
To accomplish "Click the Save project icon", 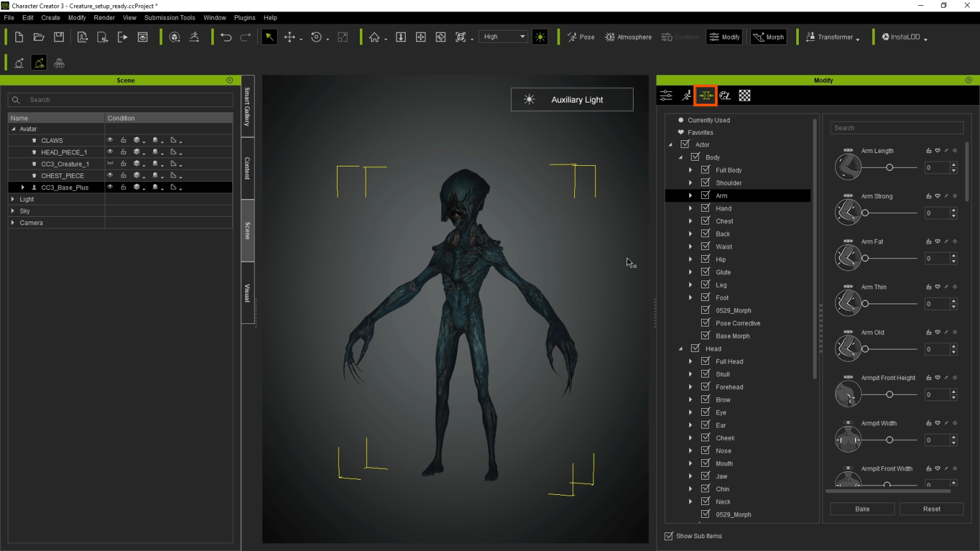I will click(59, 37).
